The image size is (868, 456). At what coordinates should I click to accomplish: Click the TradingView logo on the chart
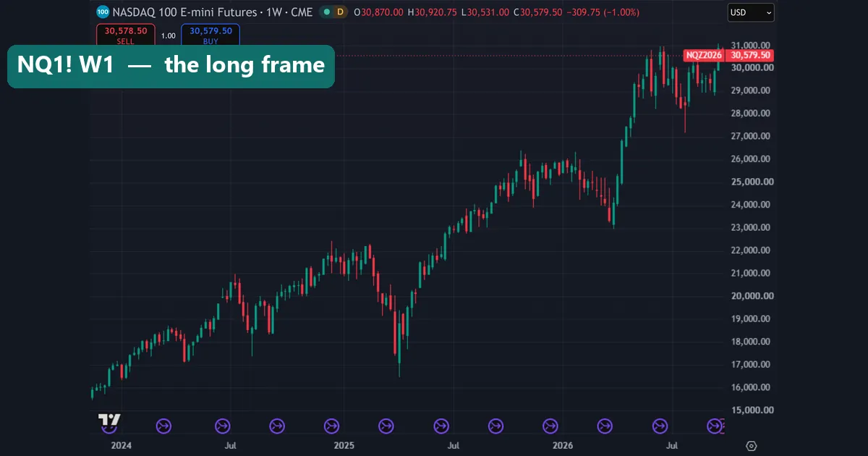point(109,420)
